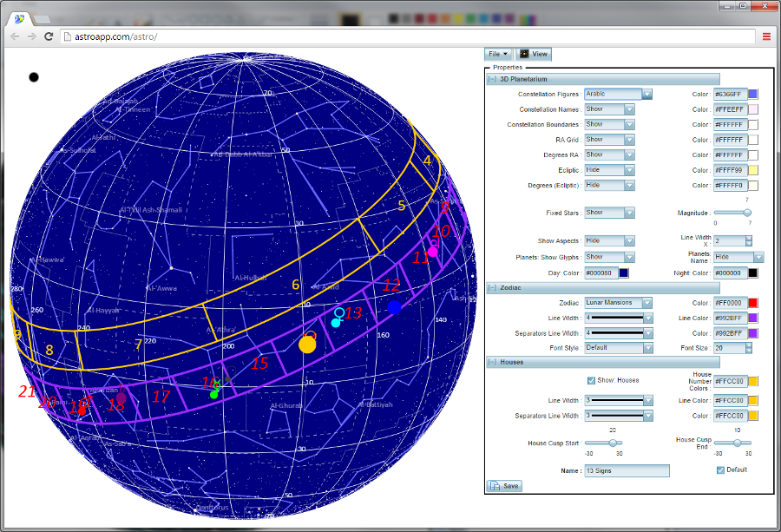Viewport: 781px width, 532px height.
Task: Collapse the 3D Planetarium section
Action: 492,79
